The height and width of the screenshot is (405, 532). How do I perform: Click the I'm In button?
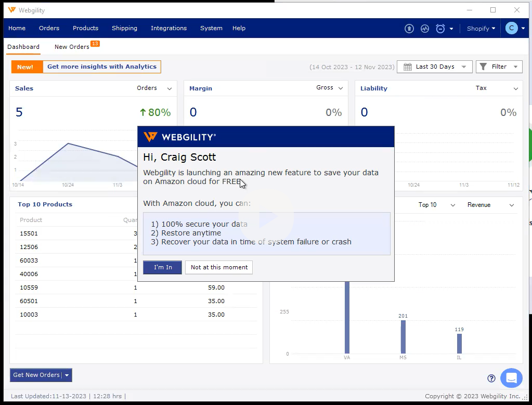tap(163, 267)
